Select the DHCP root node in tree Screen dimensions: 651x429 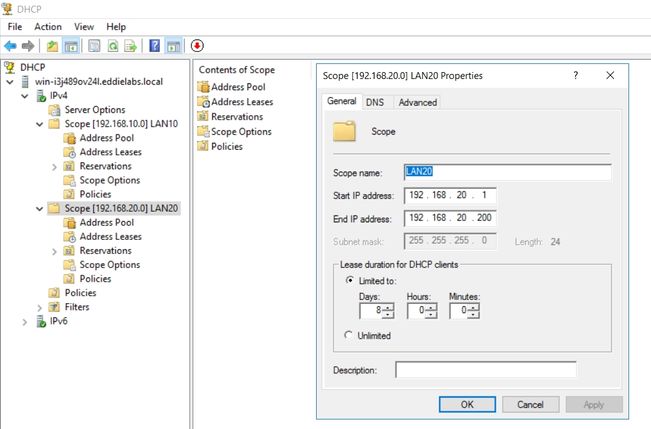tap(32, 67)
